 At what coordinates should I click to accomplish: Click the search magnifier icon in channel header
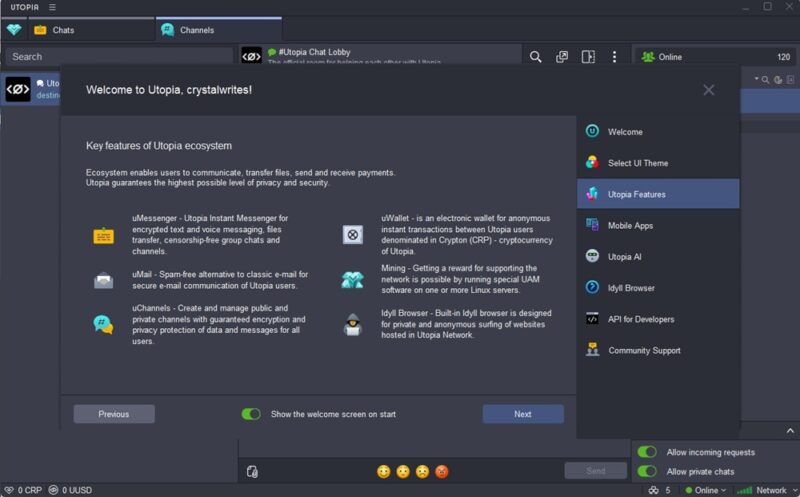point(535,57)
